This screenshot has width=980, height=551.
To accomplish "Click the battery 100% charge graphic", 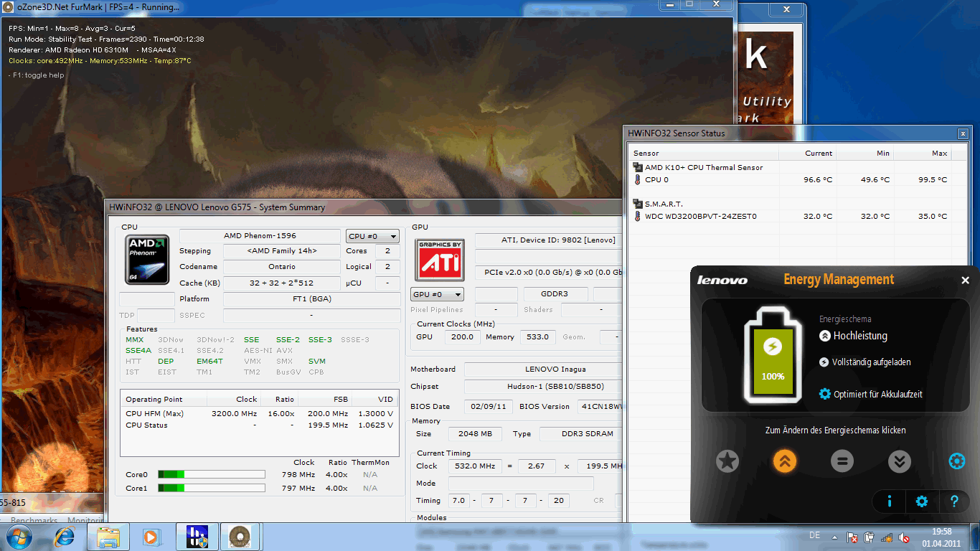I will (773, 355).
